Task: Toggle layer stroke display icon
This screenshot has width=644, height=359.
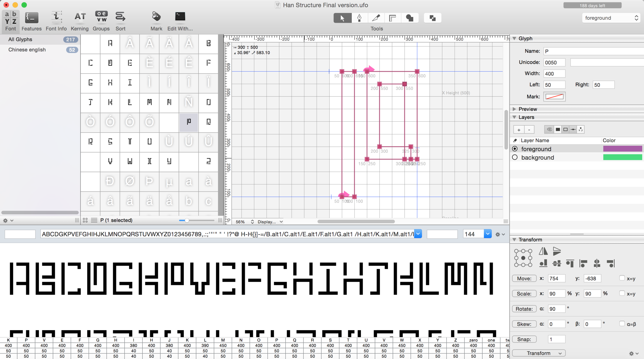Action: coord(565,130)
